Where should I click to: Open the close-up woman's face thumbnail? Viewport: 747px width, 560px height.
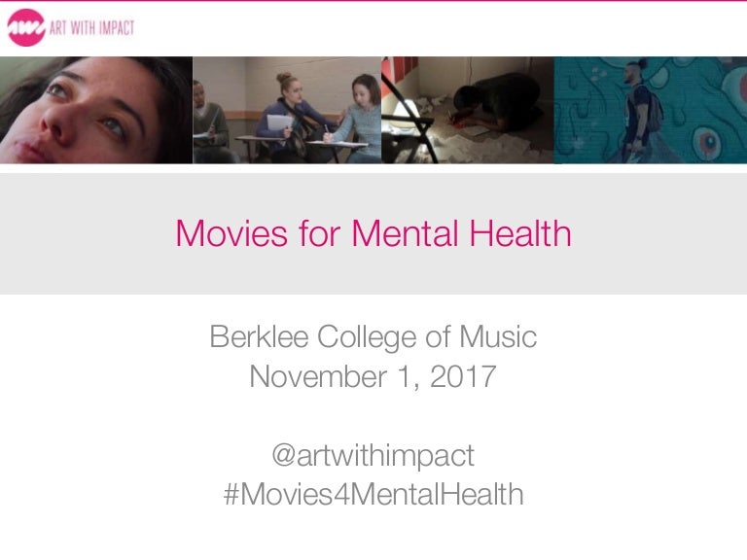pos(96,110)
